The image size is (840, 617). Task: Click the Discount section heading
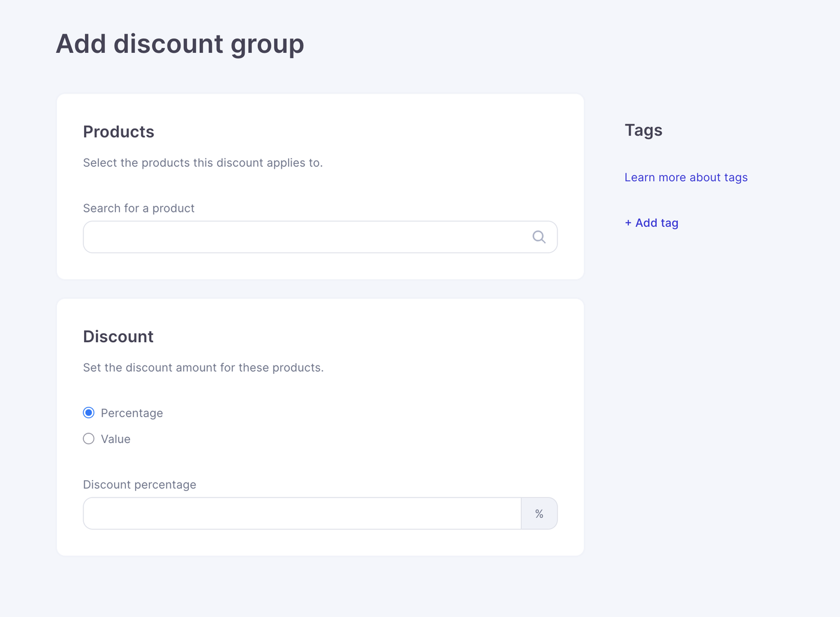[x=118, y=337]
